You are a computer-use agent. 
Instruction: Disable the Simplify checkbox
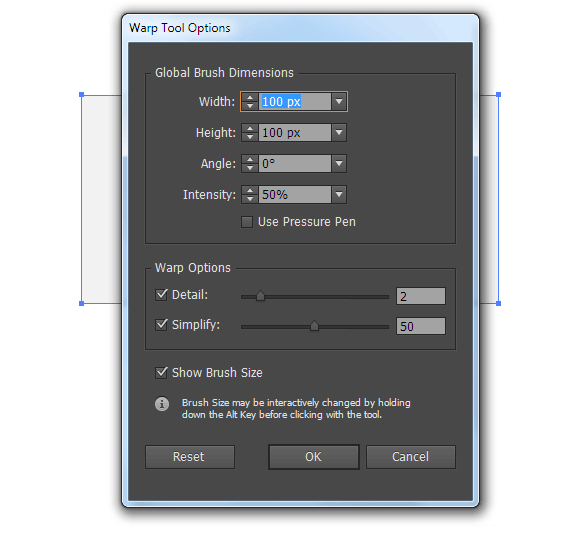161,325
